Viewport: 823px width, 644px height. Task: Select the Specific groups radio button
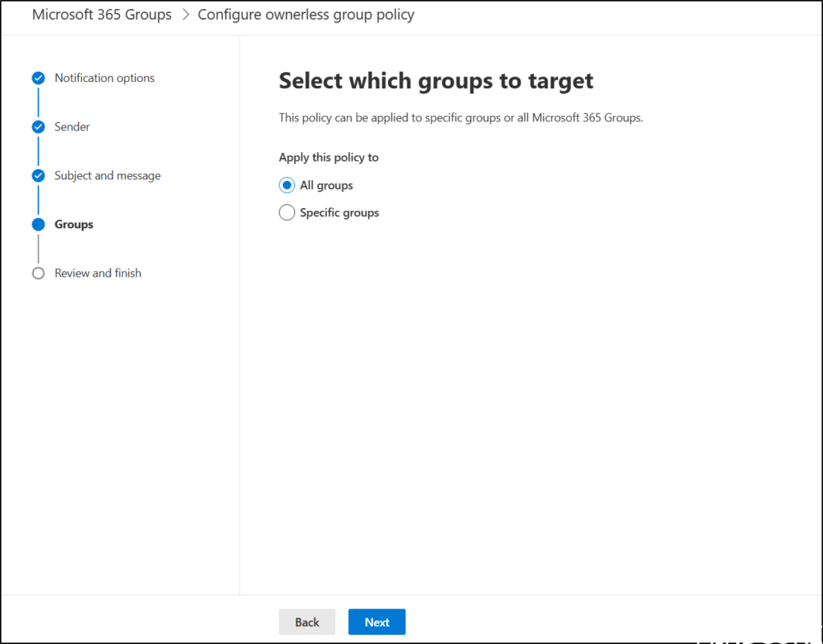287,213
